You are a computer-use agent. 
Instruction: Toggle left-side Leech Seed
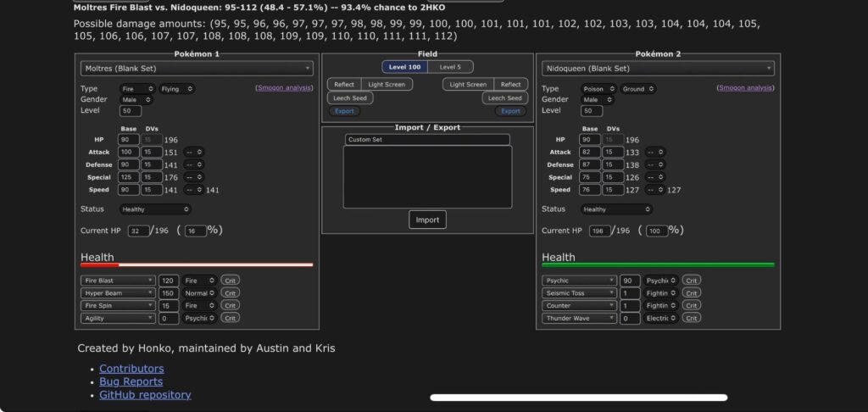[x=350, y=98]
